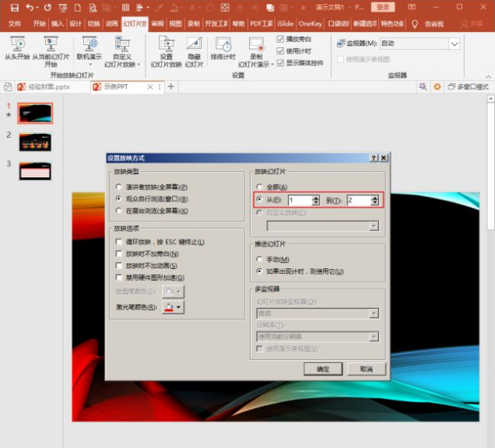Click the 隐藏幻灯片 ribbon icon

pos(194,44)
